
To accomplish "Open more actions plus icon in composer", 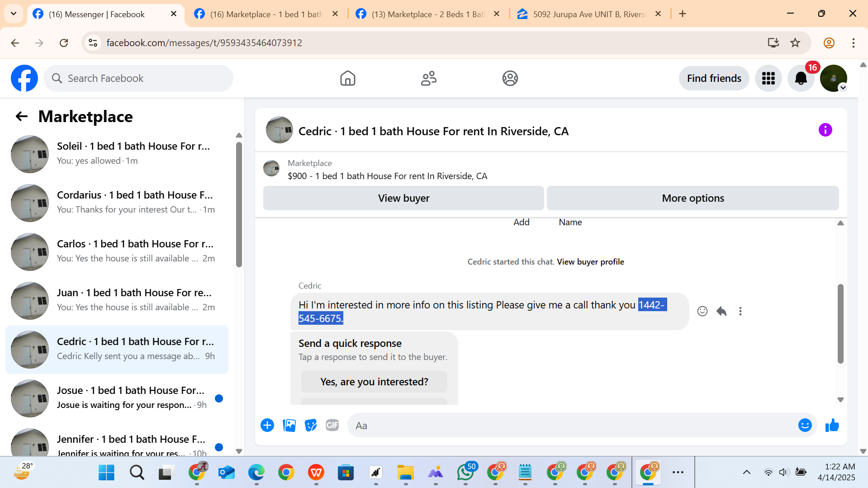I will click(x=267, y=426).
